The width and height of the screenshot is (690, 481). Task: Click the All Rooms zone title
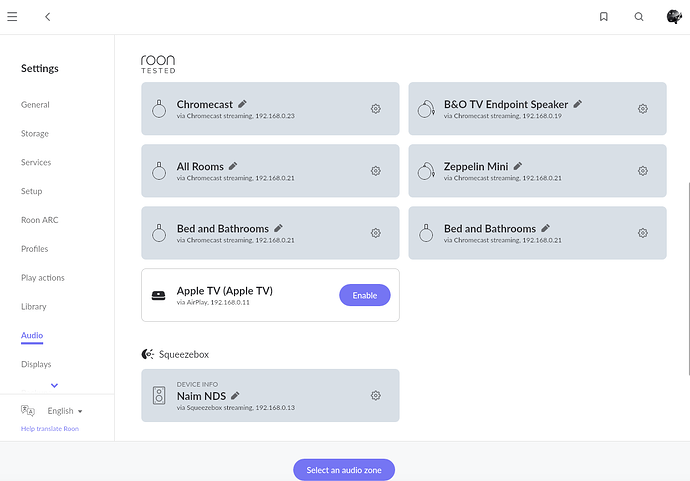point(200,166)
